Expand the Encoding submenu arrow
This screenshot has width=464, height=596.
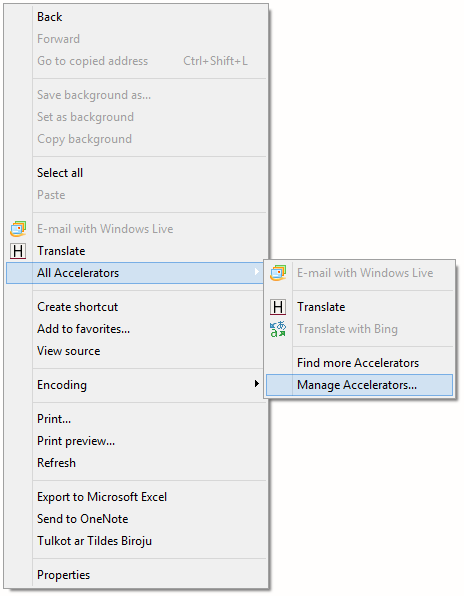[257, 384]
